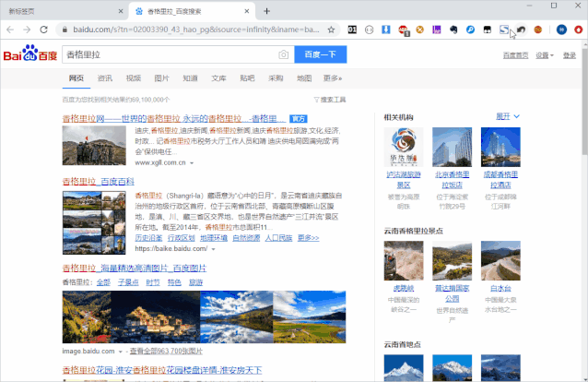Open the 香格里拉_百度百科 result
Viewport: 588px width, 382px height.
[x=99, y=182]
